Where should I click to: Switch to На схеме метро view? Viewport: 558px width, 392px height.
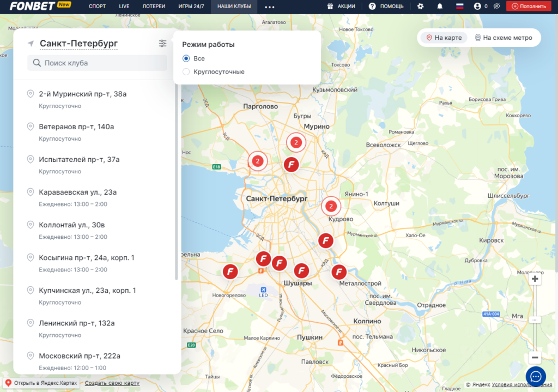(x=504, y=38)
